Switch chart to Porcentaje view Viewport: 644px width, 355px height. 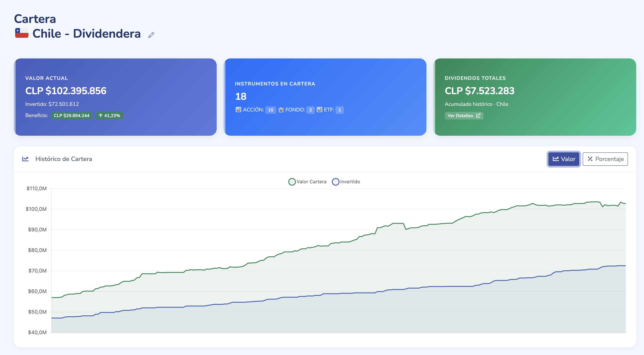tap(605, 159)
